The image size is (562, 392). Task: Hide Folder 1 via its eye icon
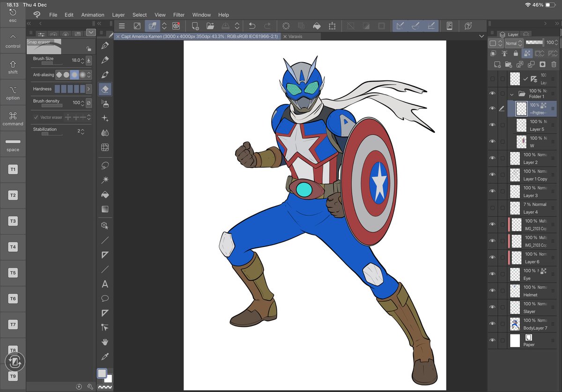click(492, 94)
